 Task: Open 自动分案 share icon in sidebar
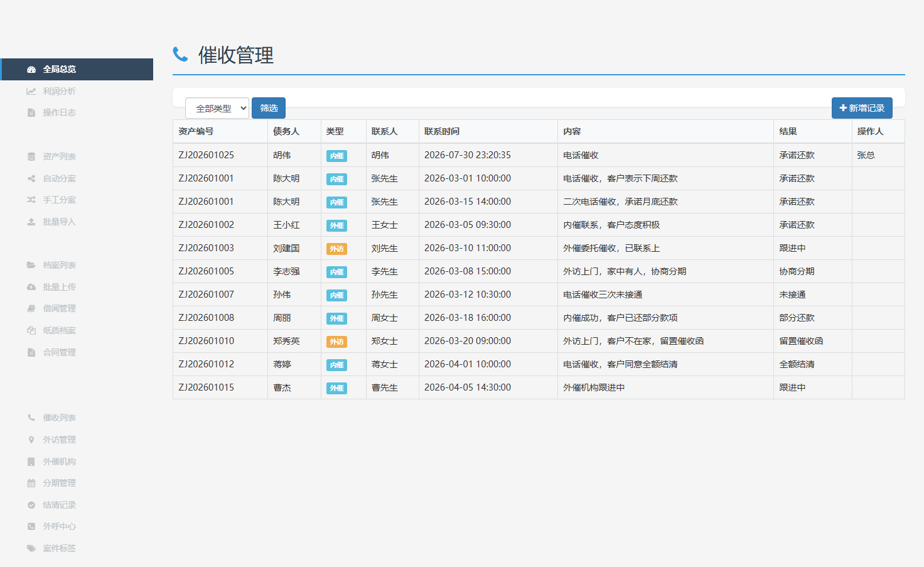click(31, 178)
